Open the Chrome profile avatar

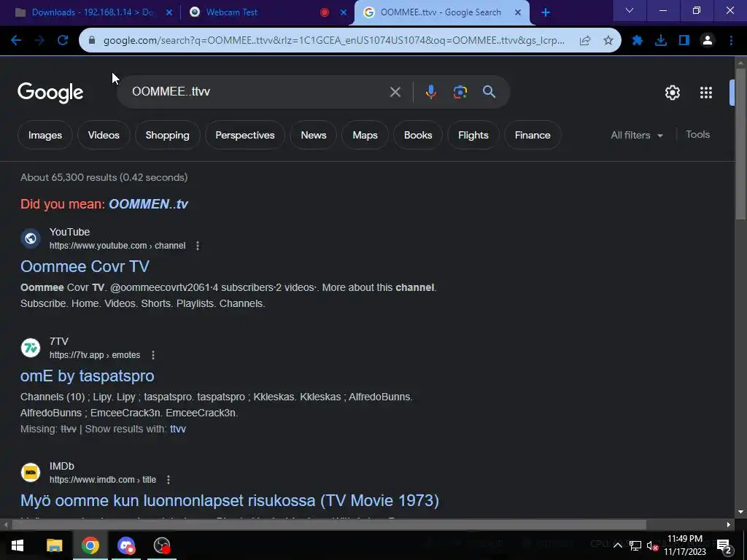(708, 41)
